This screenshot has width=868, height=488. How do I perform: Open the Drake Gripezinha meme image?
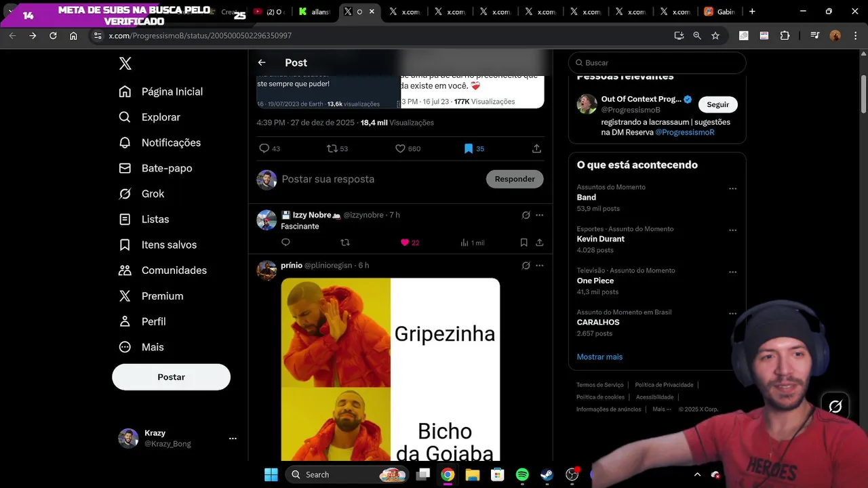391,369
